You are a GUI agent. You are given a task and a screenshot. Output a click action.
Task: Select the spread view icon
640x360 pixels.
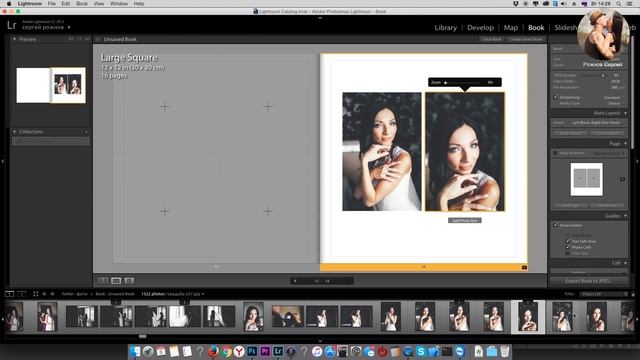click(x=116, y=281)
